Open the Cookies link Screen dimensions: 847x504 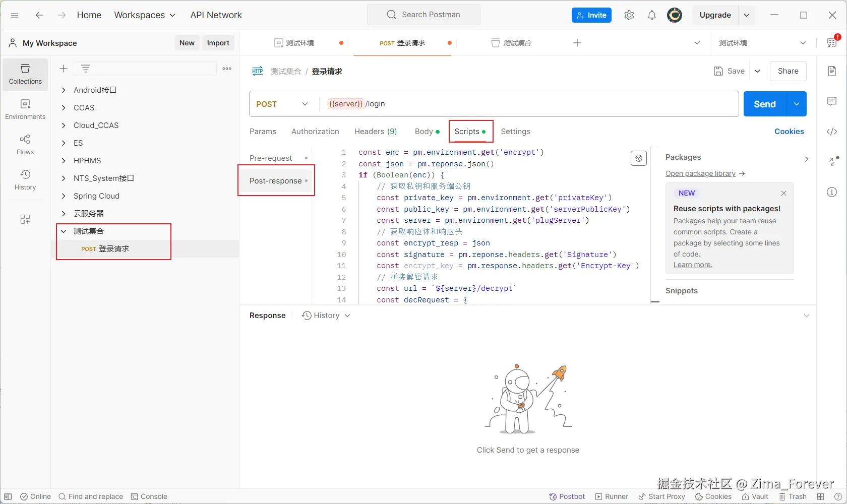pyautogui.click(x=789, y=132)
